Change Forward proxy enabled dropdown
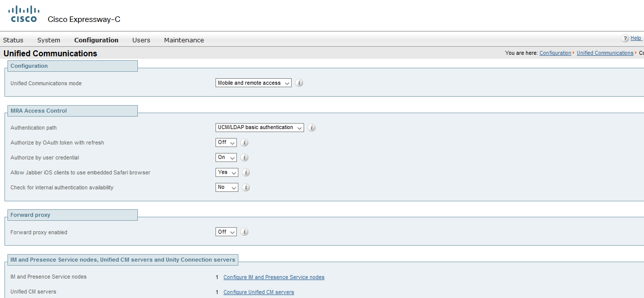644x298 pixels. coord(226,232)
